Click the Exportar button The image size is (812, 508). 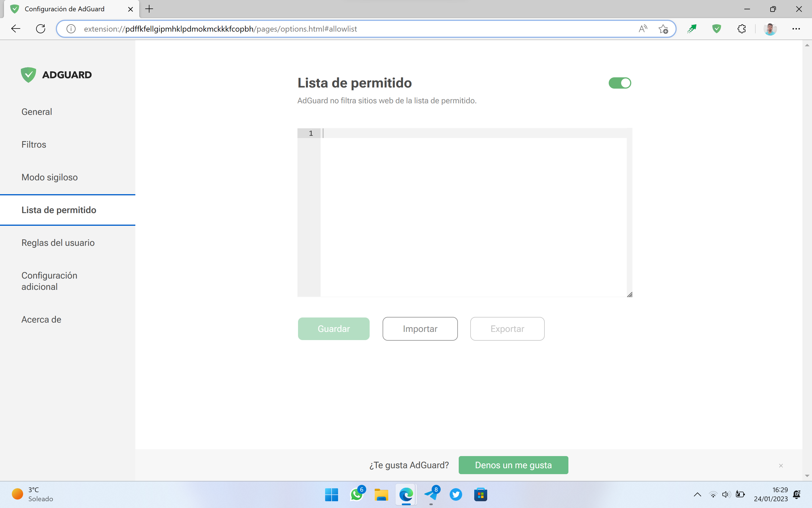pyautogui.click(x=507, y=329)
